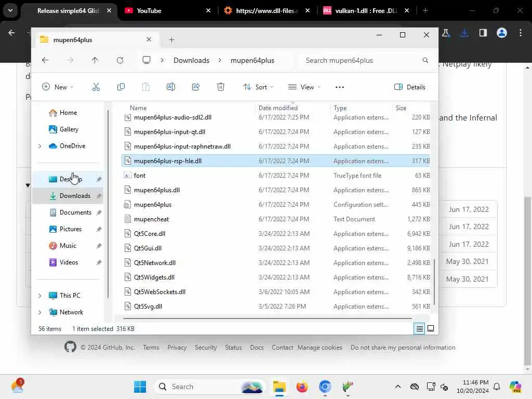Show hidden system tray icons chevron
Image resolution: width=532 pixels, height=399 pixels.
pyautogui.click(x=398, y=387)
